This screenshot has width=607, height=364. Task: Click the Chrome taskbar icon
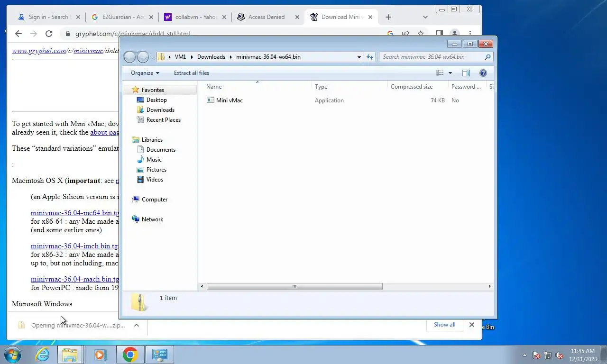[130, 355]
